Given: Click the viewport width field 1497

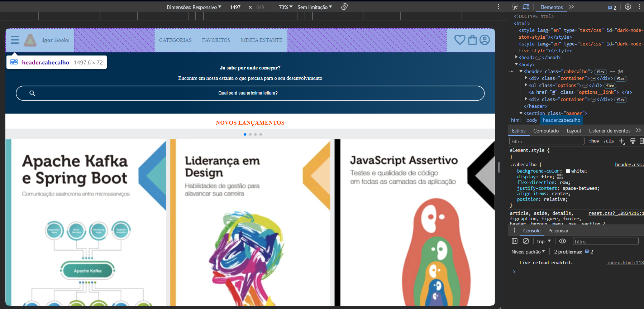Looking at the screenshot, I should pos(235,7).
